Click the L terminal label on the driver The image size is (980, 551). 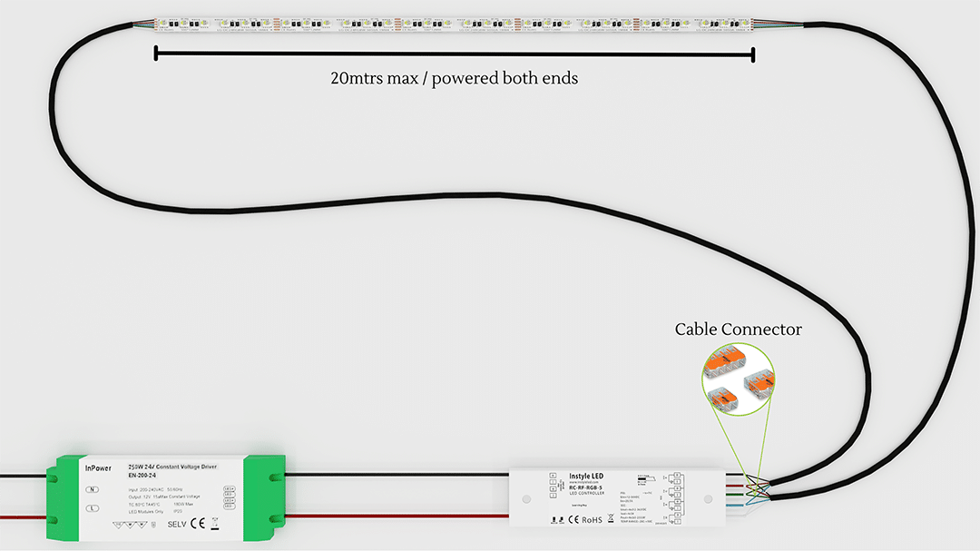[93, 508]
